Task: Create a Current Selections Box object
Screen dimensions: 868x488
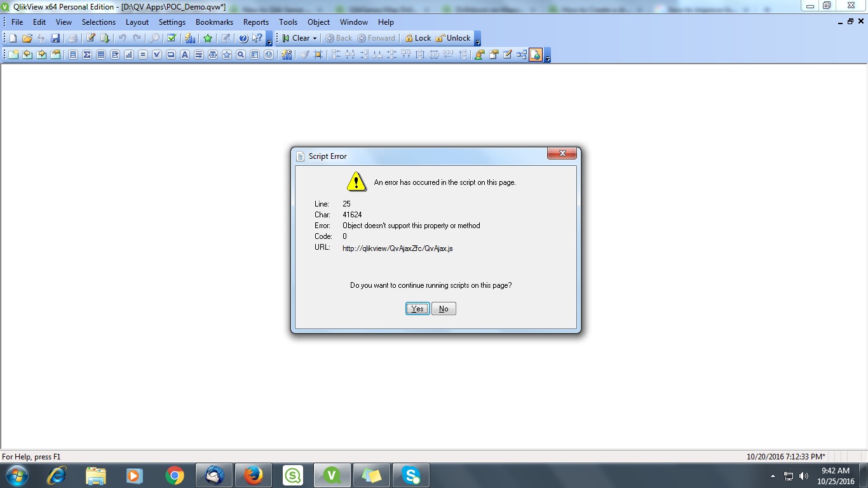Action: pos(157,55)
